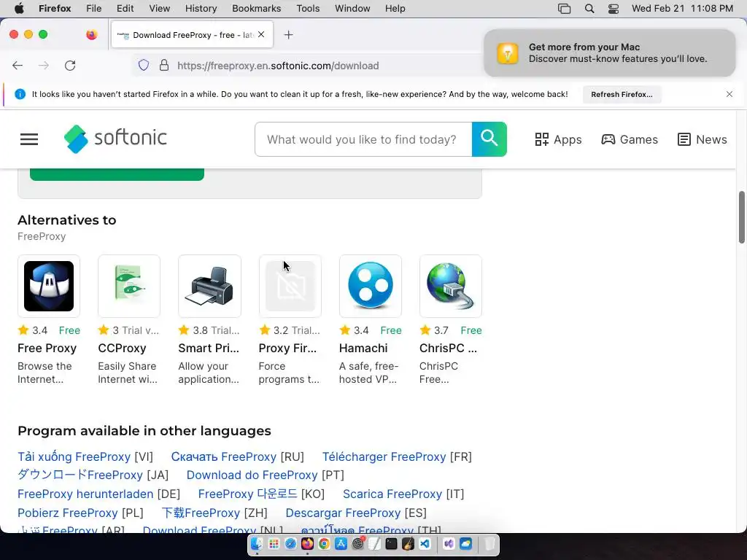747x560 pixels.
Task: Open a new tab with plus button
Action: [x=288, y=35]
